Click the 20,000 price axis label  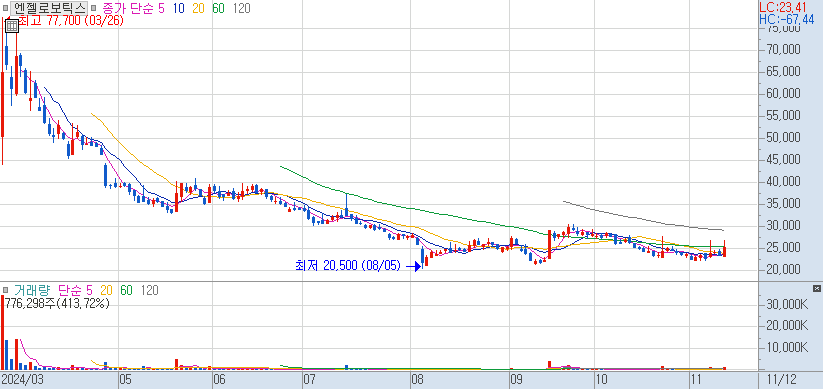[x=784, y=270]
